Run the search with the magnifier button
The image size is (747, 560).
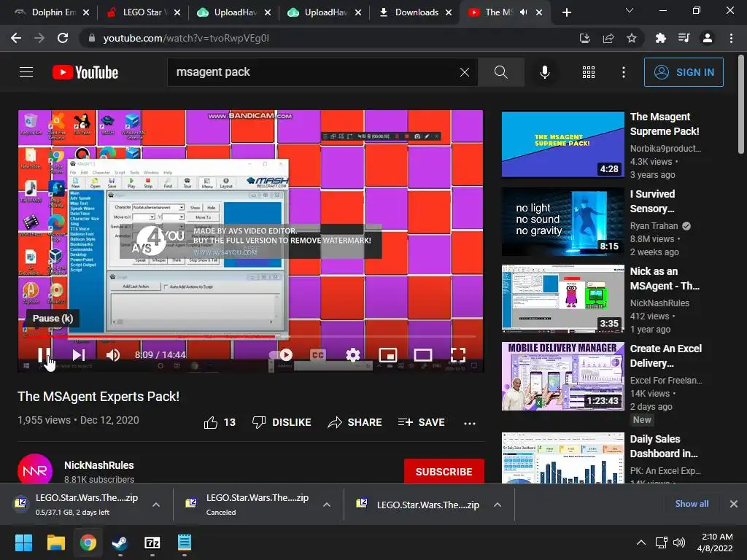point(500,72)
